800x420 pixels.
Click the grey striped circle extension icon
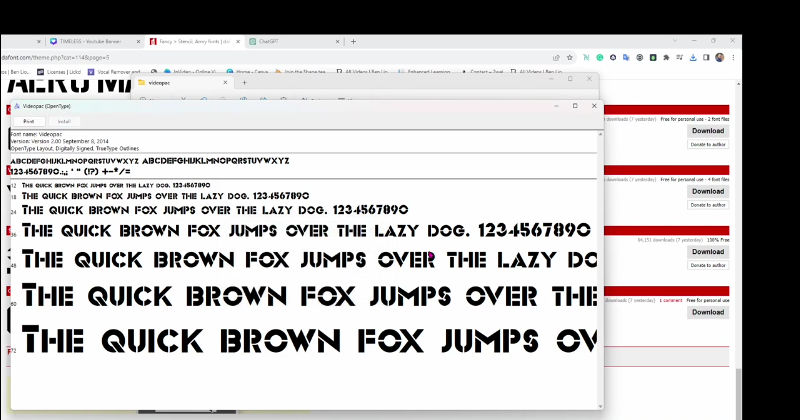(x=639, y=58)
